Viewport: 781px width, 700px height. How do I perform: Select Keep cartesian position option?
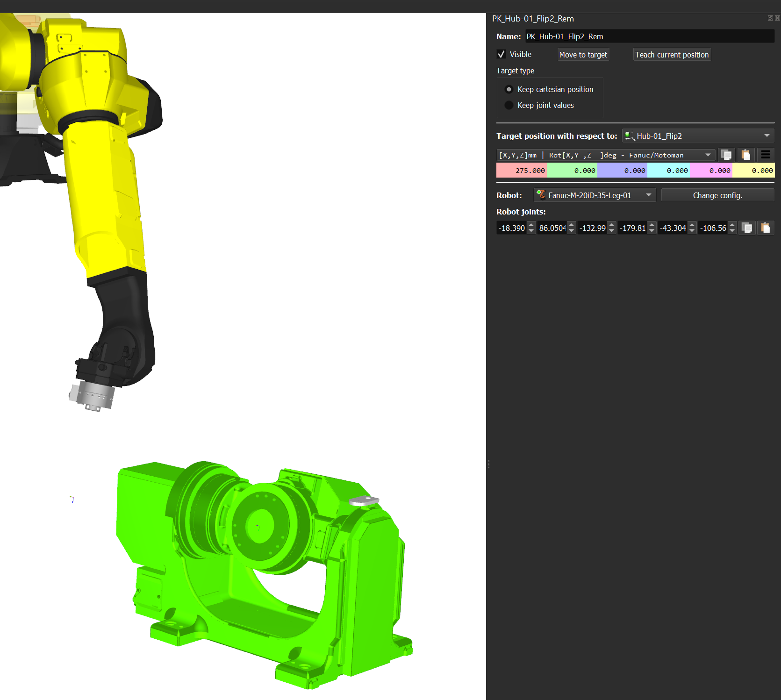point(509,89)
